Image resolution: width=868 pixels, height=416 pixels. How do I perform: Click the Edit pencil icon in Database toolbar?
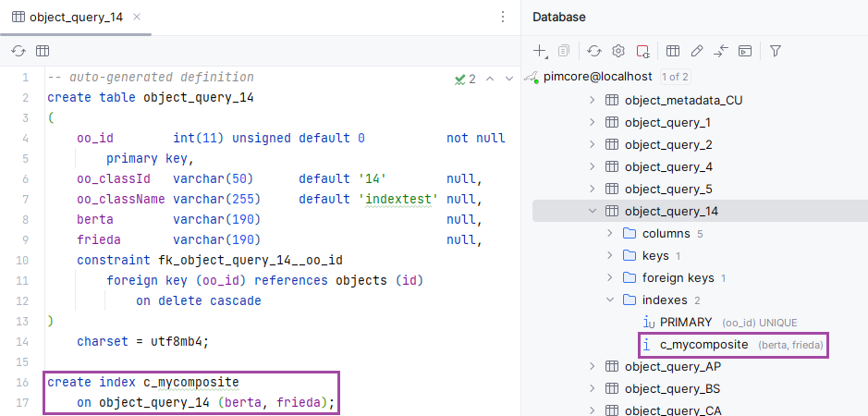pos(697,51)
